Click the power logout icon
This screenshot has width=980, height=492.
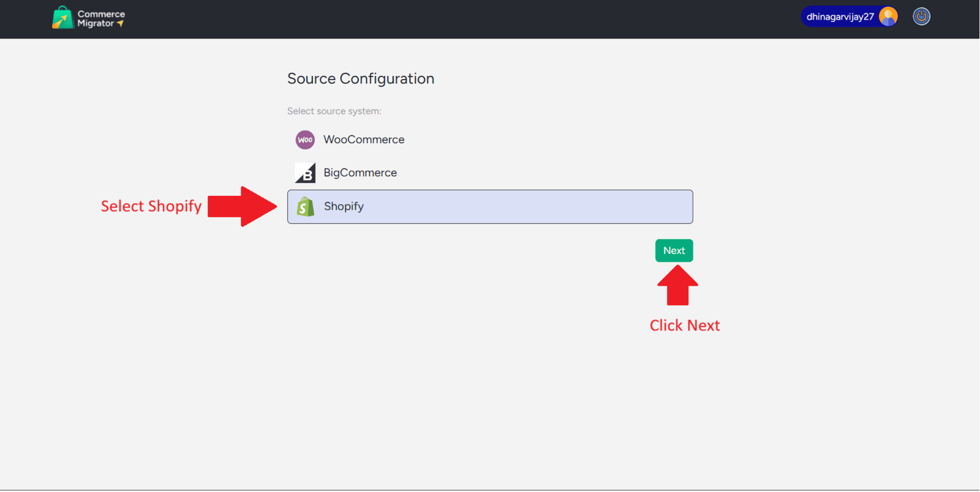921,17
